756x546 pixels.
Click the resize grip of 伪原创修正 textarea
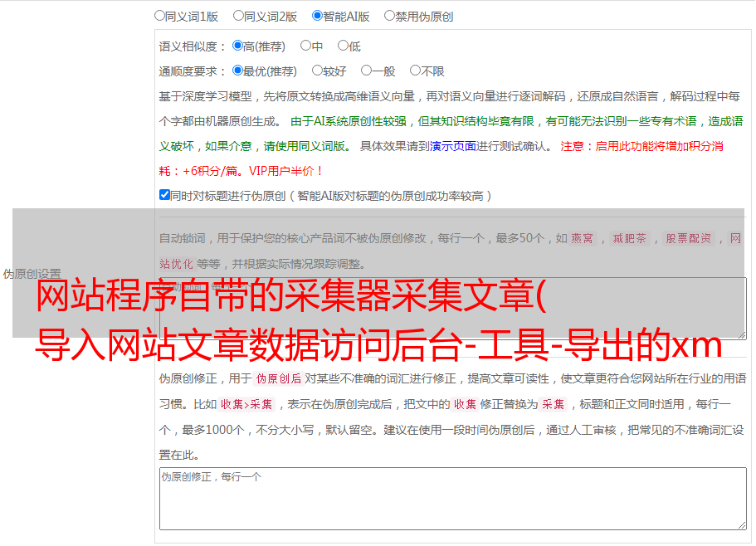[742, 526]
